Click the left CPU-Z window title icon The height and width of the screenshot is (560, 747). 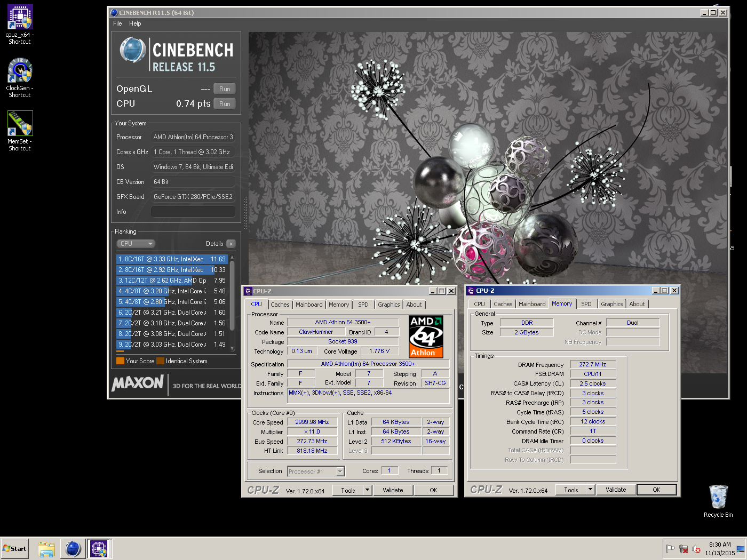click(x=248, y=291)
